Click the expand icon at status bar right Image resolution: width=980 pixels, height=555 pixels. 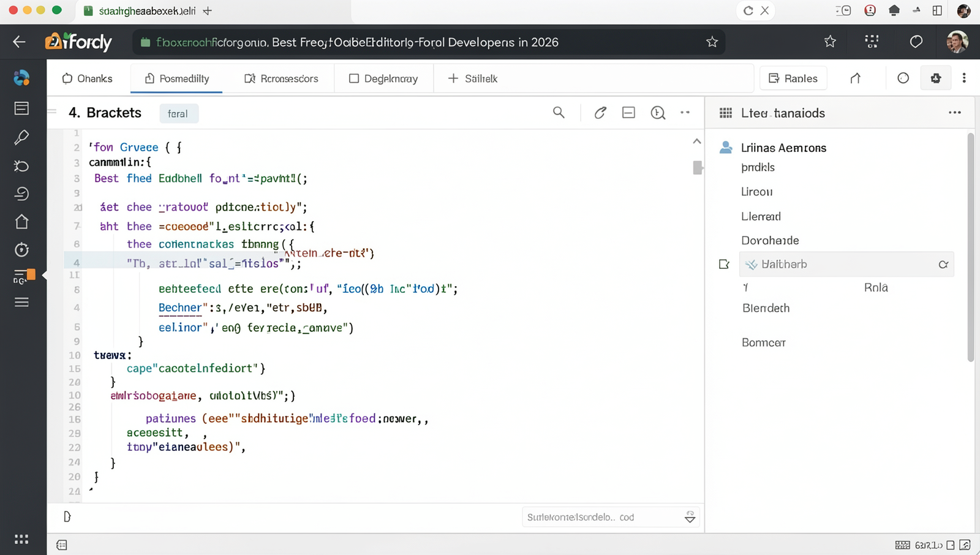coord(965,545)
